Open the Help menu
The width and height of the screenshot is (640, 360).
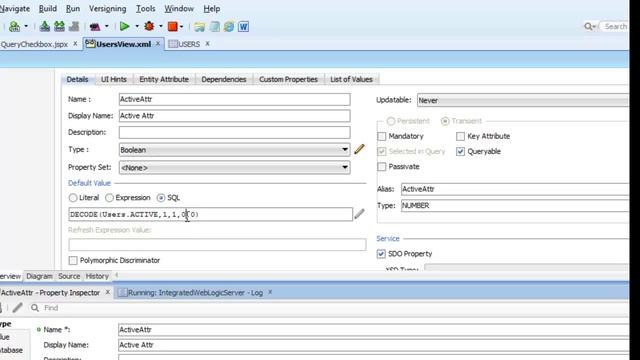tap(211, 9)
